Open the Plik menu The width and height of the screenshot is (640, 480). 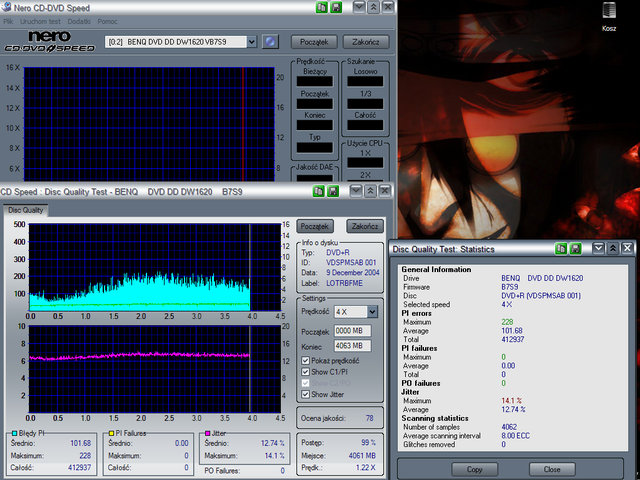tap(8, 22)
